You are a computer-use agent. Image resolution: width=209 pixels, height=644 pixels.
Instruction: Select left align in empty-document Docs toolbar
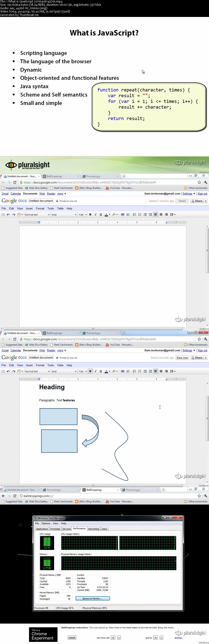pyautogui.click(x=156, y=215)
